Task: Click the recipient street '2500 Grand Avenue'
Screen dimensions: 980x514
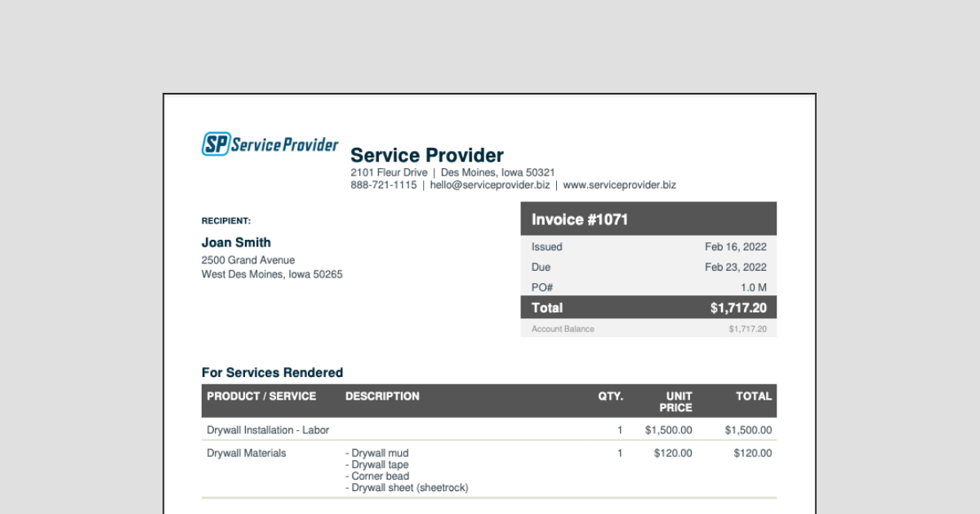Action: [x=248, y=260]
